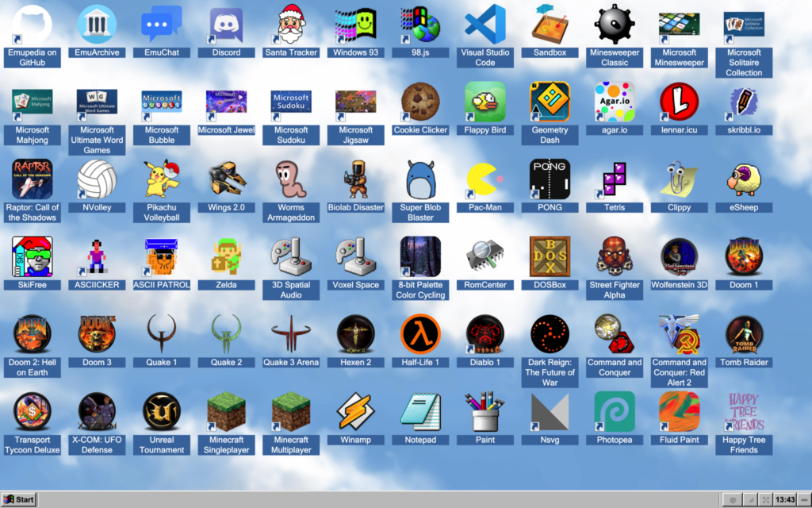Open the Notepad desktop icon

coord(420,411)
